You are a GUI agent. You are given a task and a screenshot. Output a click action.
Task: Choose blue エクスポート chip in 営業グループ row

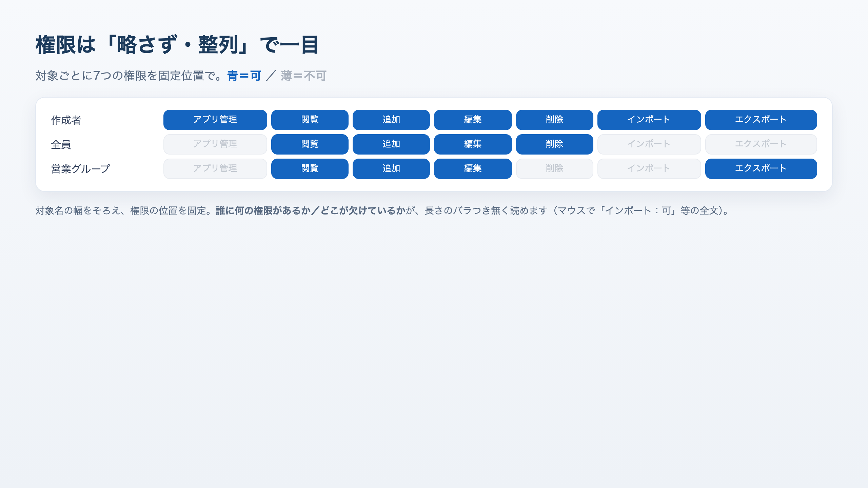click(x=761, y=168)
